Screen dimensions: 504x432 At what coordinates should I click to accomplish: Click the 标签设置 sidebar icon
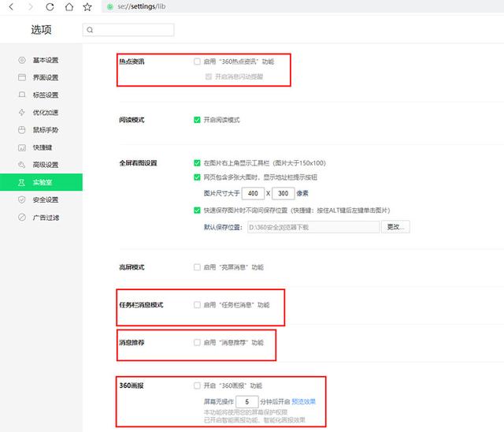[22, 95]
